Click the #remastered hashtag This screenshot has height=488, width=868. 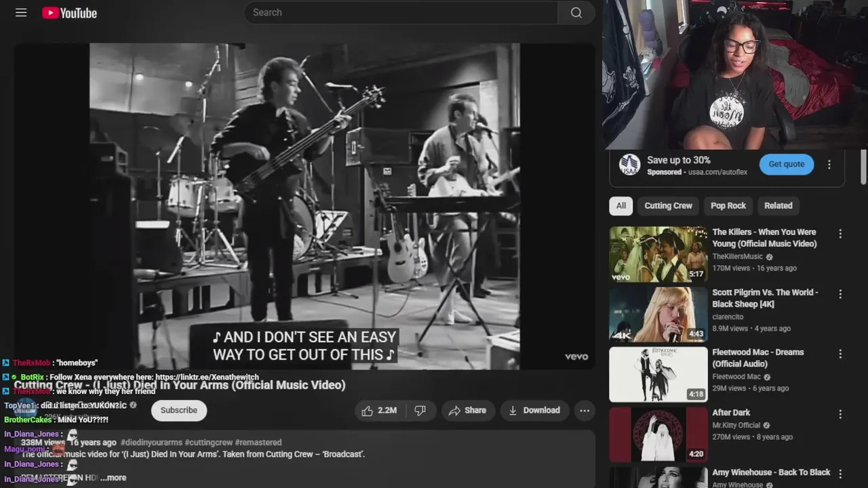pyautogui.click(x=258, y=443)
